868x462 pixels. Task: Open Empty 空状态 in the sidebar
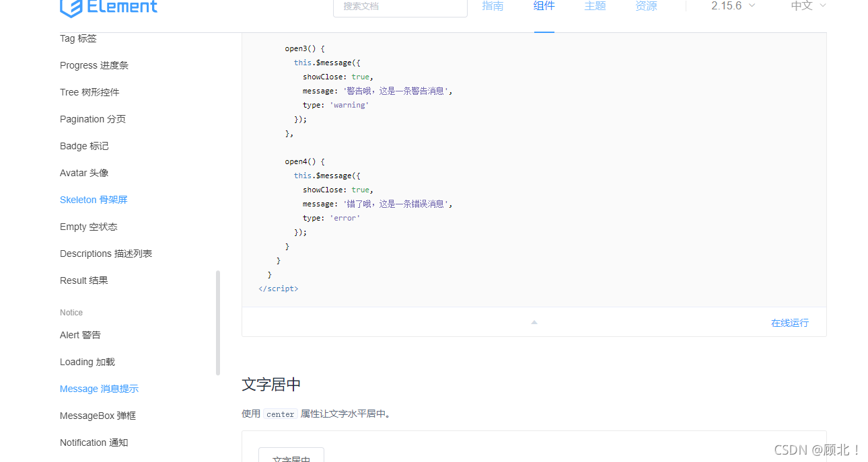pos(89,227)
